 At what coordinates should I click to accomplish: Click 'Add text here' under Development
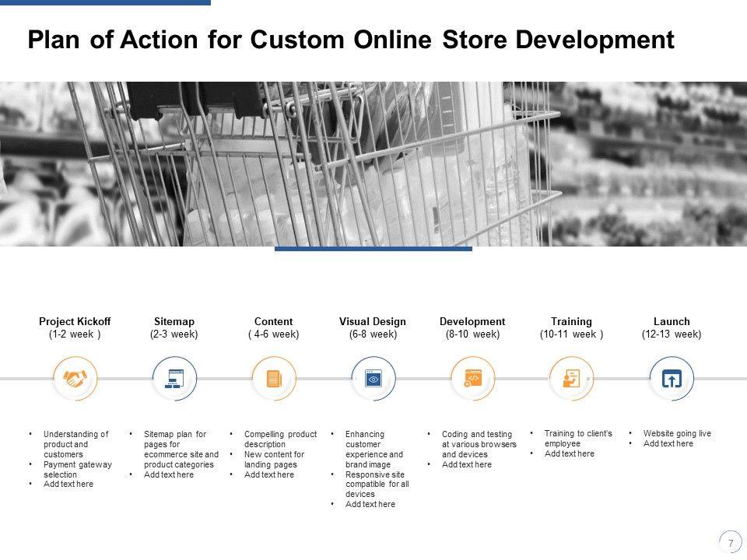[x=467, y=464]
